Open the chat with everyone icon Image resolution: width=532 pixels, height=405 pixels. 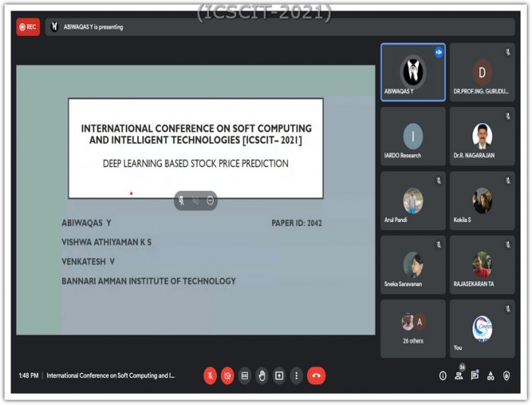(475, 375)
